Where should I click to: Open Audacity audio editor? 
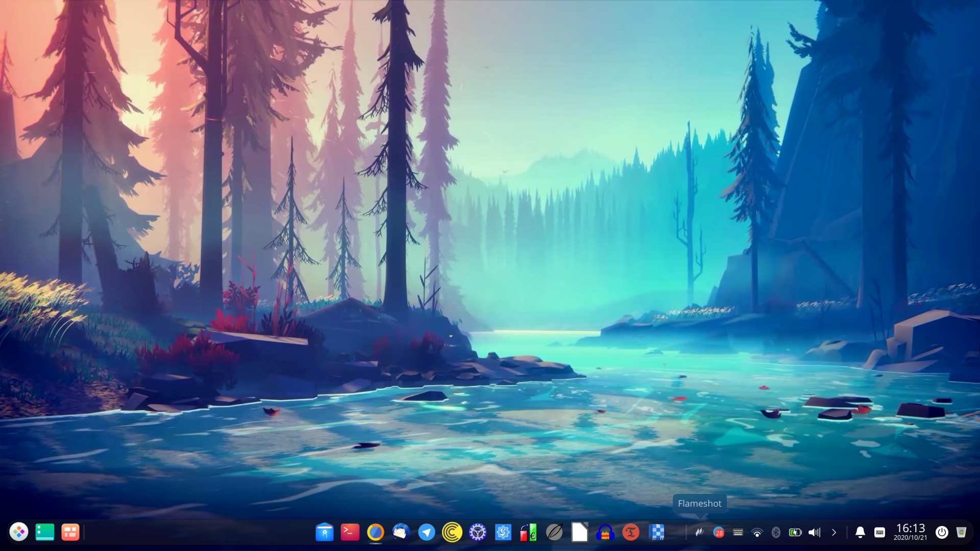(x=605, y=532)
